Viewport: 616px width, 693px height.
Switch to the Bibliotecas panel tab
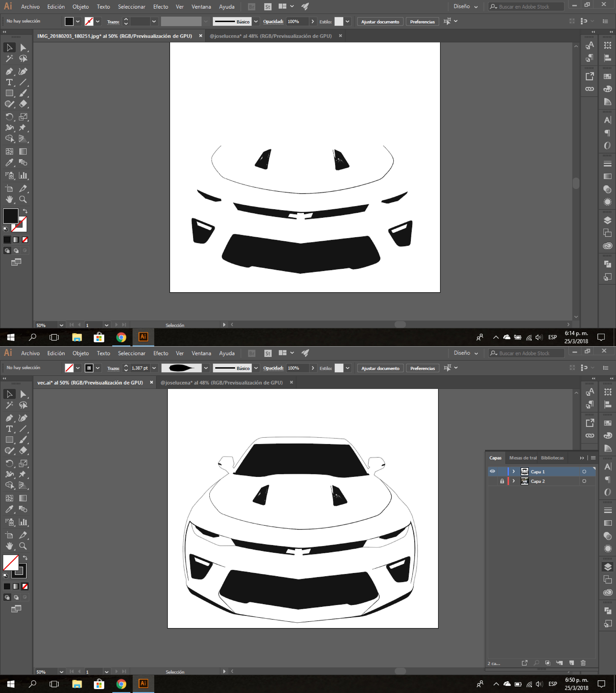coord(552,458)
